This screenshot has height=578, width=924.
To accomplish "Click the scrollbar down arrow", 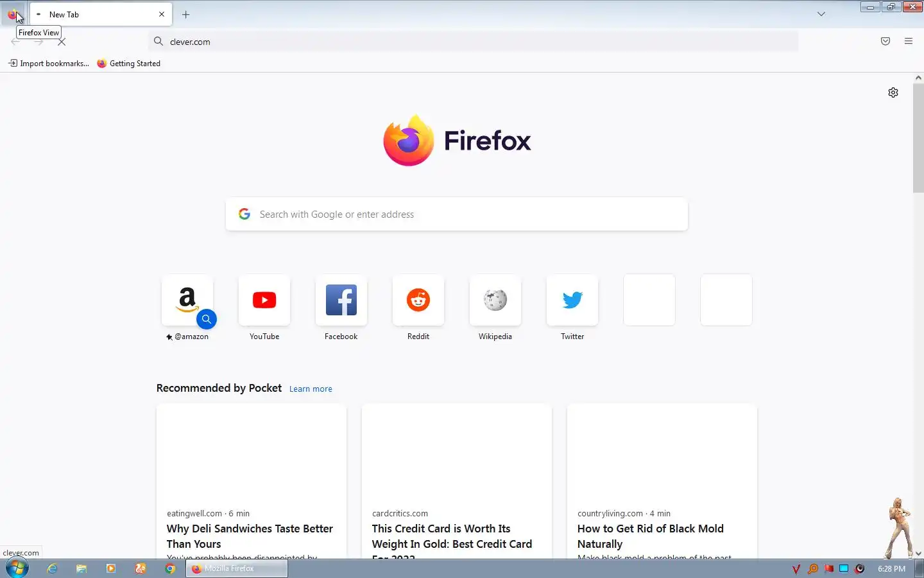I will point(918,553).
